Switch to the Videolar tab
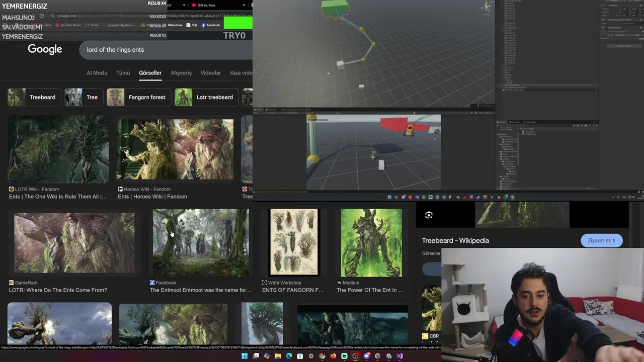 [211, 73]
